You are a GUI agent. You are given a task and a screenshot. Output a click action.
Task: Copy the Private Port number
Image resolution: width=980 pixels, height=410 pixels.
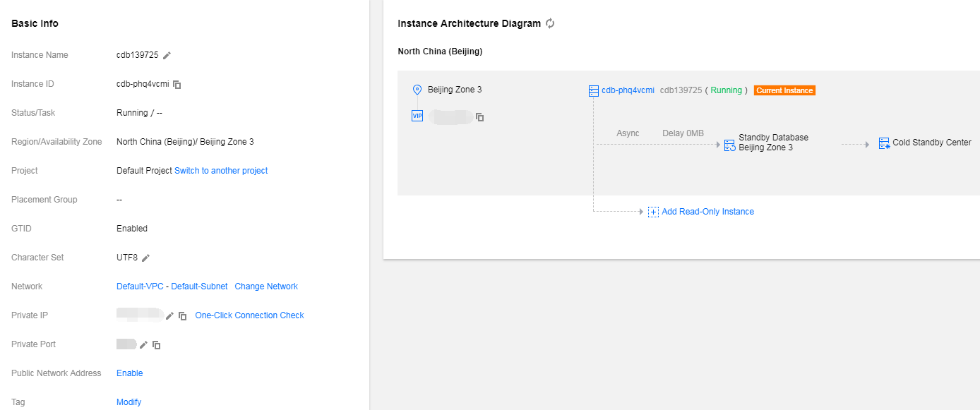pos(157,345)
